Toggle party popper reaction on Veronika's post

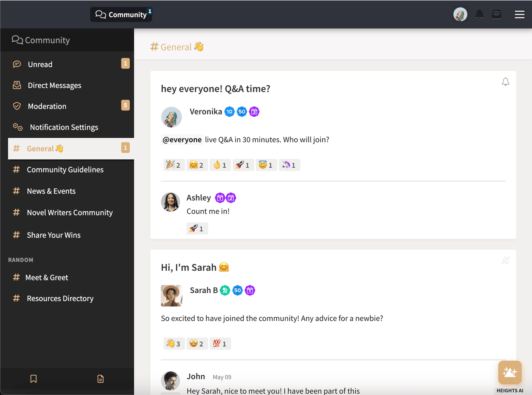tap(173, 165)
